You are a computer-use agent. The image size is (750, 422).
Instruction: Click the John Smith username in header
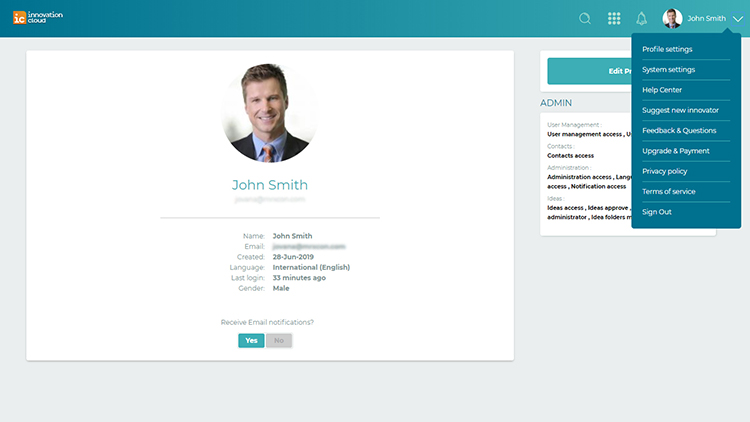click(706, 19)
